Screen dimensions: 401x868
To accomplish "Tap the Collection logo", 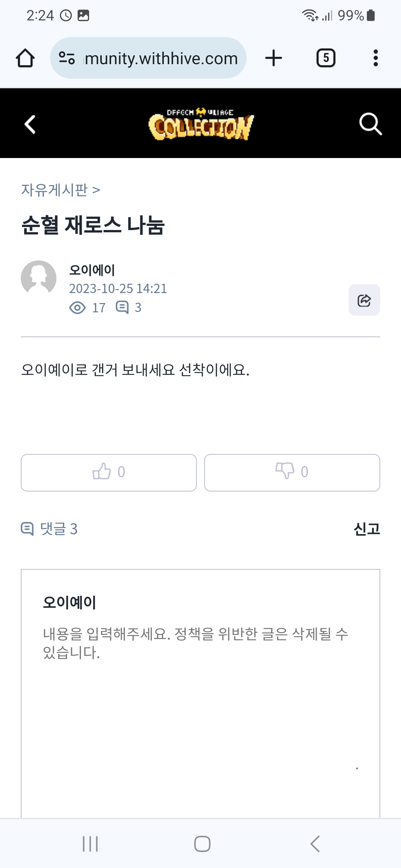I will [200, 124].
